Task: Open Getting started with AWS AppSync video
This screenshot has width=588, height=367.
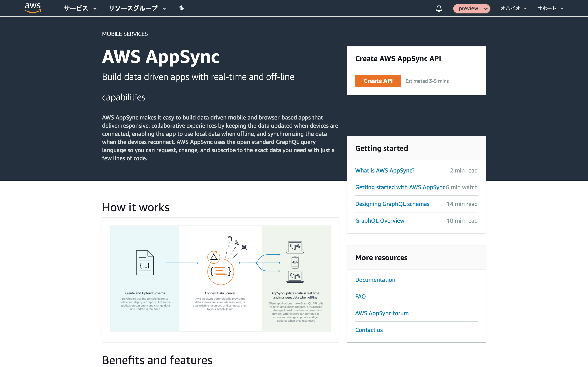Action: (x=400, y=187)
